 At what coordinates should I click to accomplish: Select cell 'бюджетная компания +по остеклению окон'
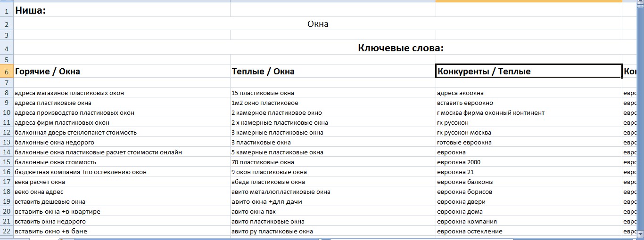122,172
